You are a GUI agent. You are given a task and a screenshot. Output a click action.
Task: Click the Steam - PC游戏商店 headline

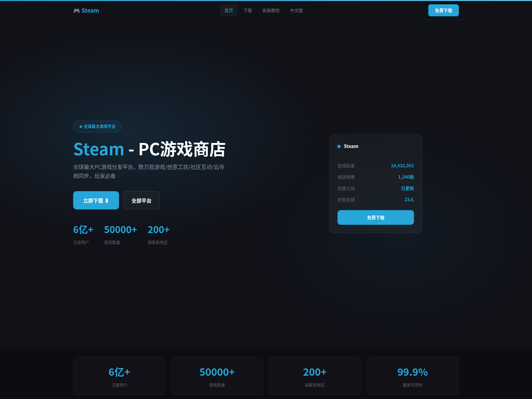click(x=149, y=149)
